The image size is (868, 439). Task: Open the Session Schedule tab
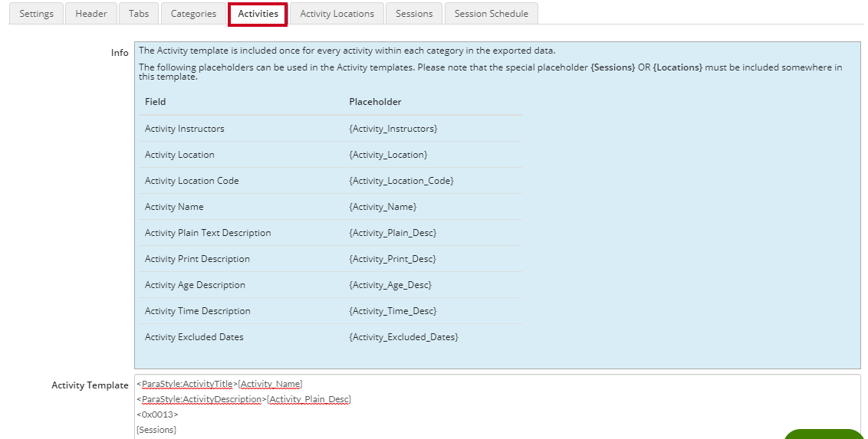coord(491,14)
